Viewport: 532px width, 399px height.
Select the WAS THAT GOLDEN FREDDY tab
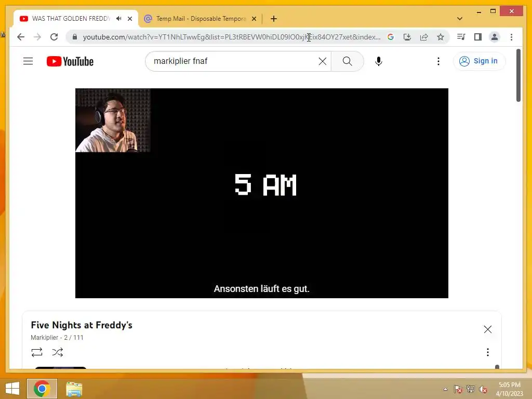pos(71,19)
